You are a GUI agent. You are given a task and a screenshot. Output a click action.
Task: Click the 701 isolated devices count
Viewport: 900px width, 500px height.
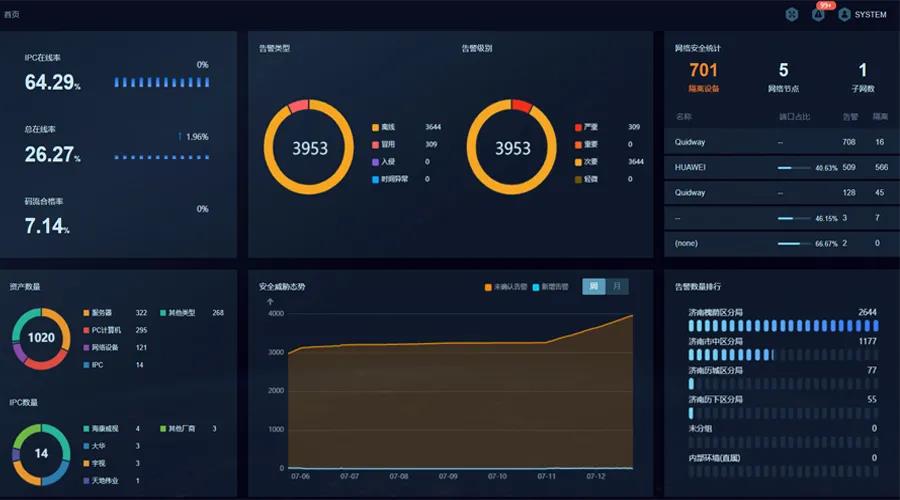703,71
